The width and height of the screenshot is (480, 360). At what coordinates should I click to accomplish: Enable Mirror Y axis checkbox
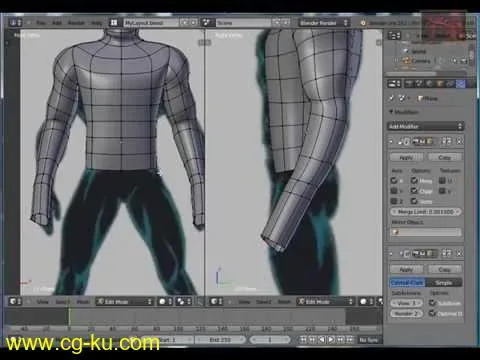pos(394,191)
